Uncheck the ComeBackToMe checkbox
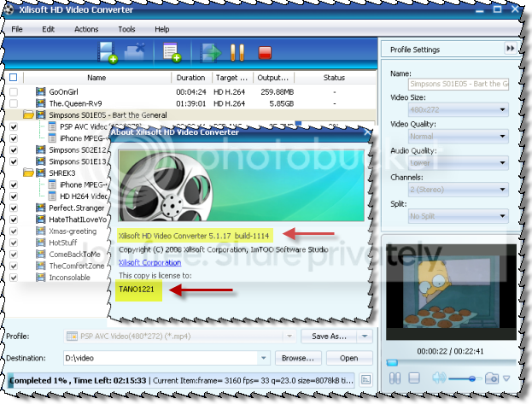 14,255
